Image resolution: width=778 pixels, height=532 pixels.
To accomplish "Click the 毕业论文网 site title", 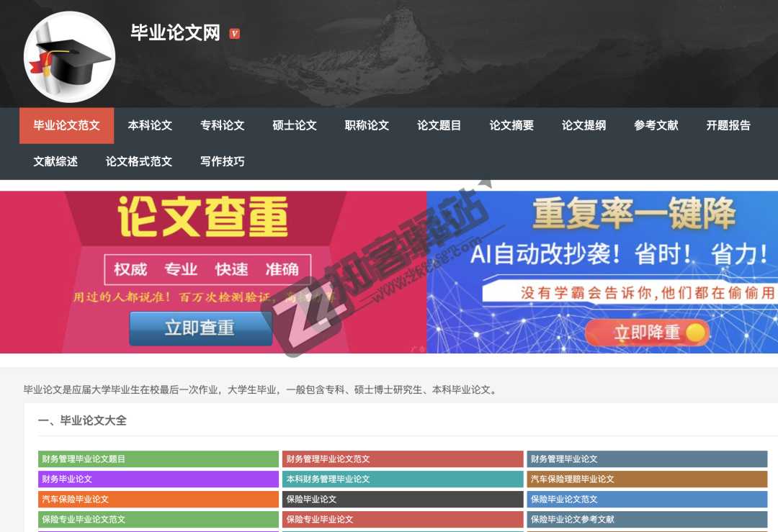I will coord(175,33).
